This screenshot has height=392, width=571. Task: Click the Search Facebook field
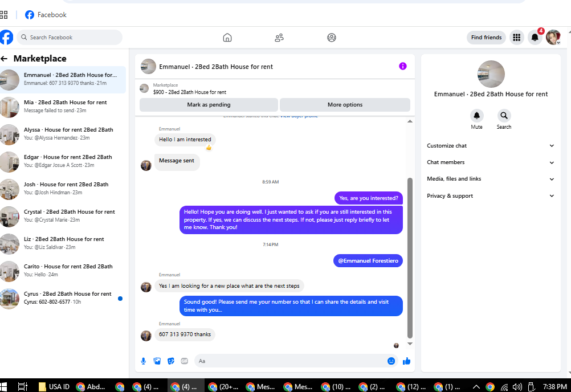click(x=70, y=37)
